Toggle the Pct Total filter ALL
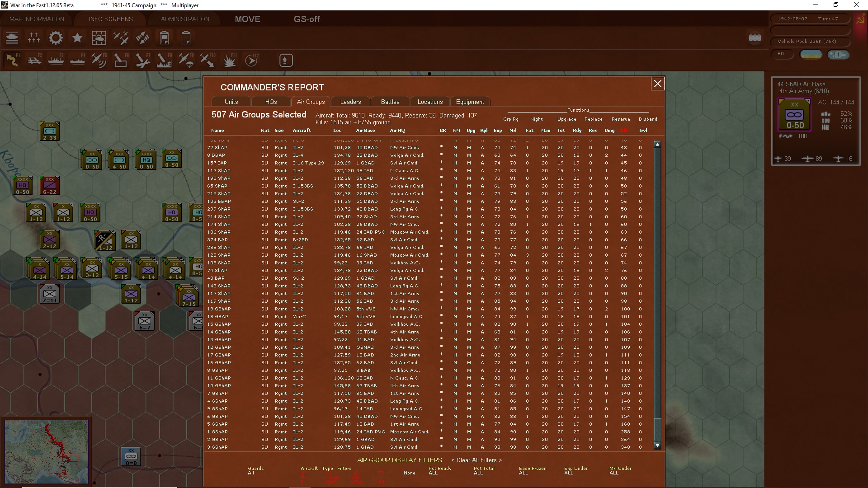868x488 pixels. (x=478, y=473)
